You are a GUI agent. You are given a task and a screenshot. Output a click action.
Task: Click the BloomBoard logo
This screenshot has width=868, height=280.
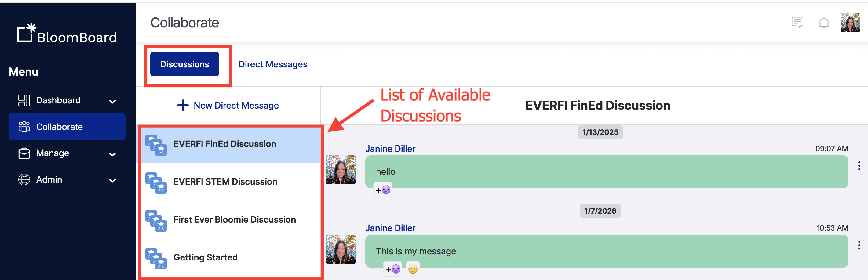click(67, 33)
